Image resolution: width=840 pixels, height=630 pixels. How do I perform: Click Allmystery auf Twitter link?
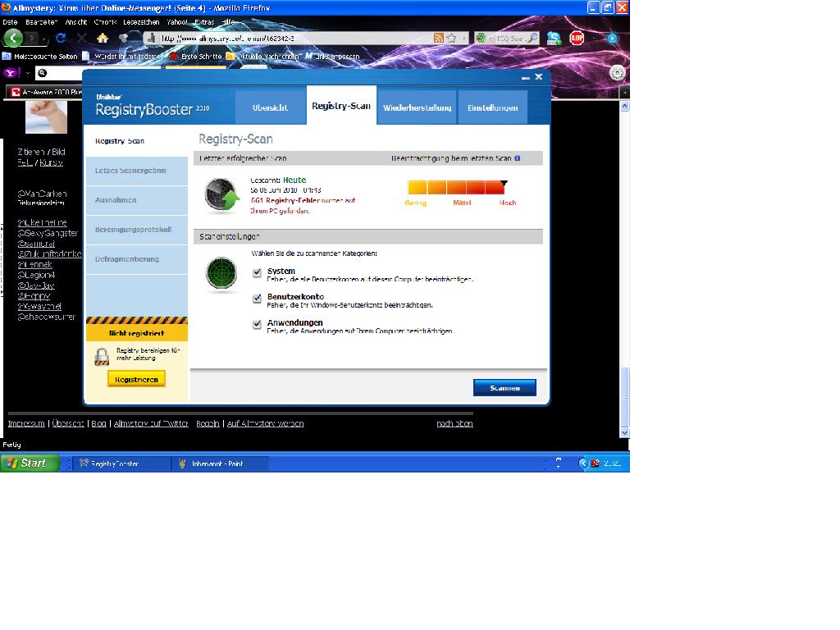151,423
